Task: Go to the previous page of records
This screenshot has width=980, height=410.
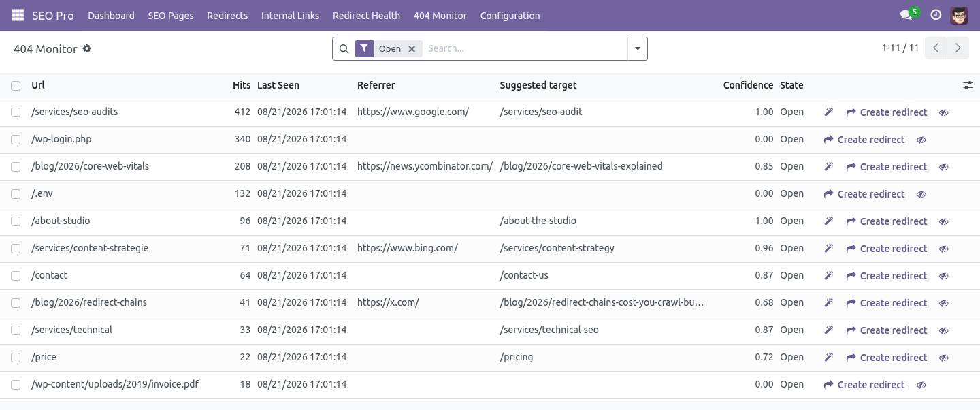Action: click(x=936, y=48)
